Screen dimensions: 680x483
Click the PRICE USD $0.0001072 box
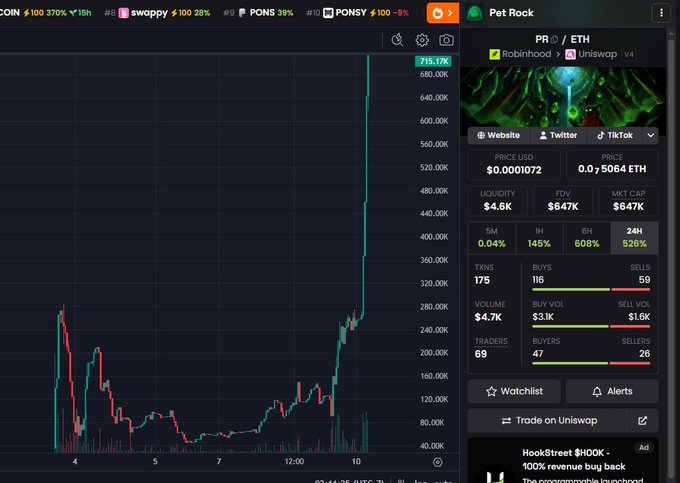click(x=514, y=165)
